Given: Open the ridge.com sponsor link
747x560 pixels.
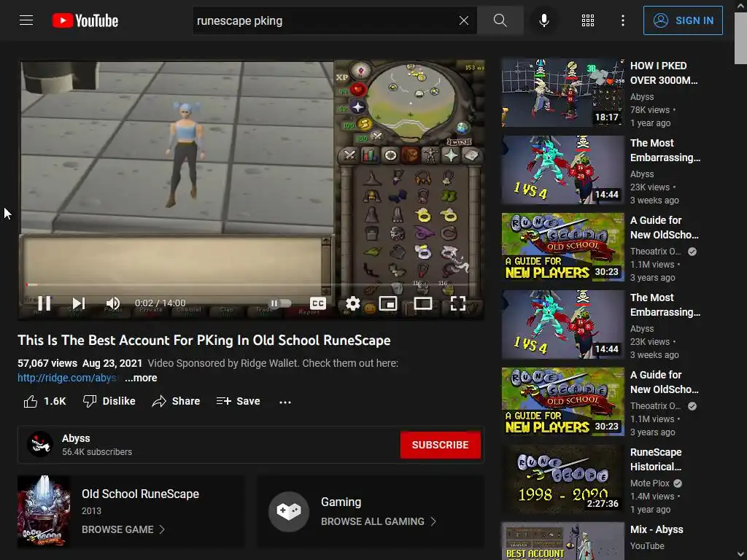Looking at the screenshot, I should click(67, 378).
